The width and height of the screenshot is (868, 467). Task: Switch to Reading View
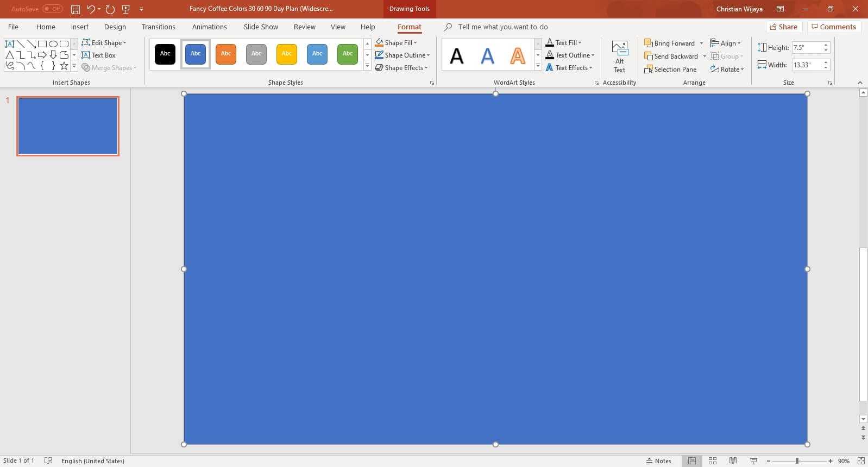tap(733, 460)
